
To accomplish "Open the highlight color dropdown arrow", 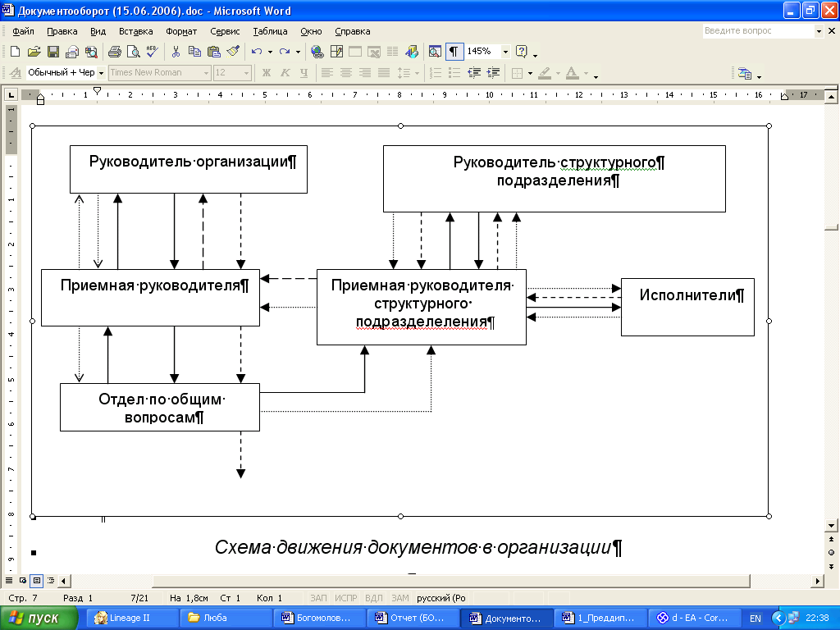I will pyautogui.click(x=558, y=73).
